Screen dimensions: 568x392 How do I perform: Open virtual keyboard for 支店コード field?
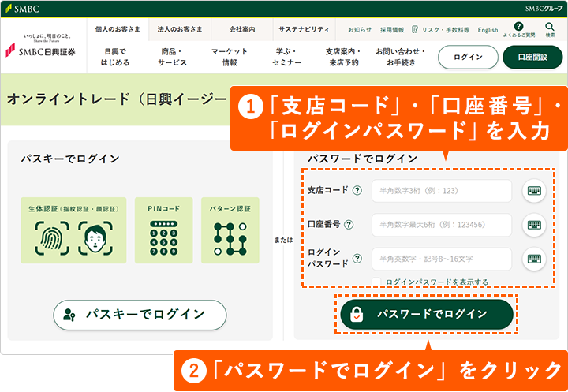[x=534, y=191]
